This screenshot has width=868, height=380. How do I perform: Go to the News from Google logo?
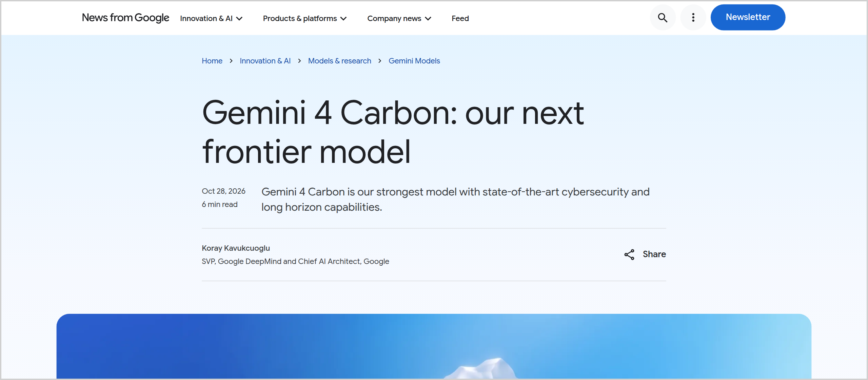125,18
